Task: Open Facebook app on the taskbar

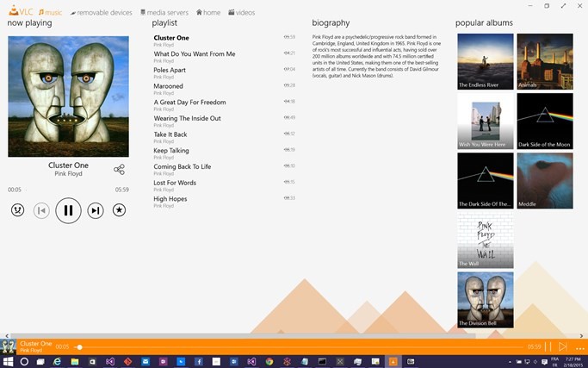Action: [199, 362]
